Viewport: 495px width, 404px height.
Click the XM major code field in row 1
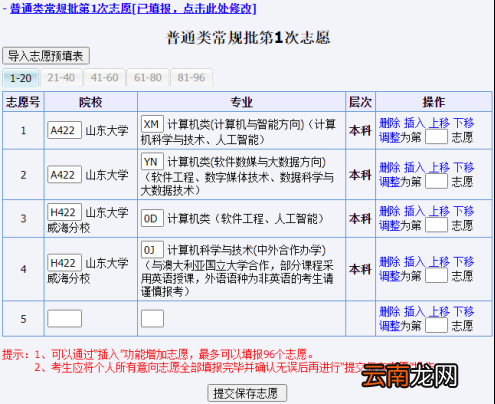pyautogui.click(x=152, y=124)
